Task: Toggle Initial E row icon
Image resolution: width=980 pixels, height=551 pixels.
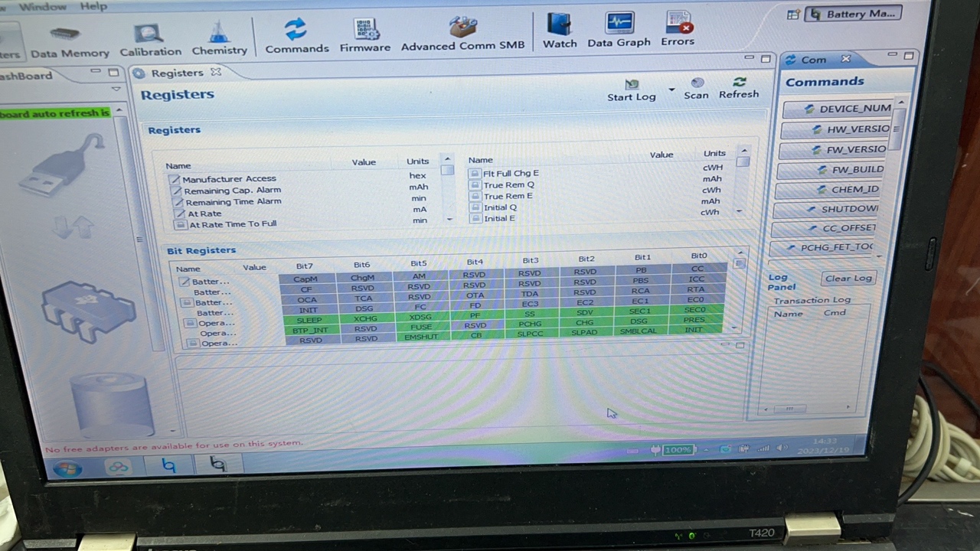Action: tap(475, 219)
